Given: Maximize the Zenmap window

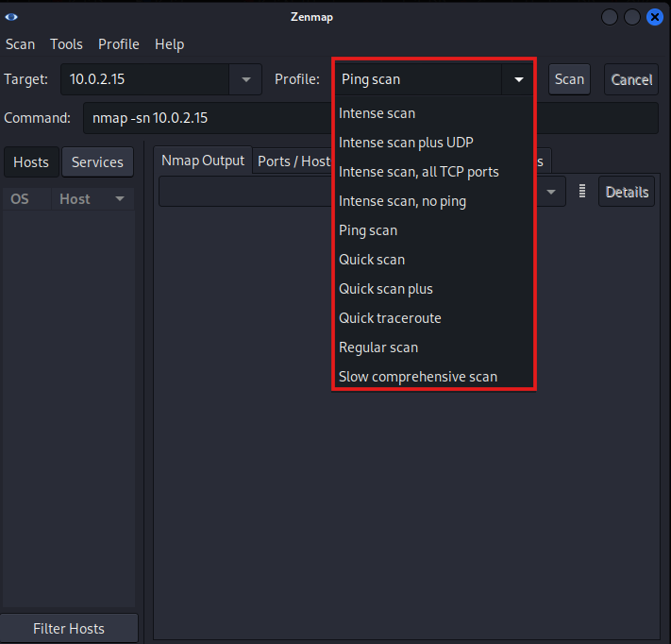Looking at the screenshot, I should pyautogui.click(x=632, y=17).
